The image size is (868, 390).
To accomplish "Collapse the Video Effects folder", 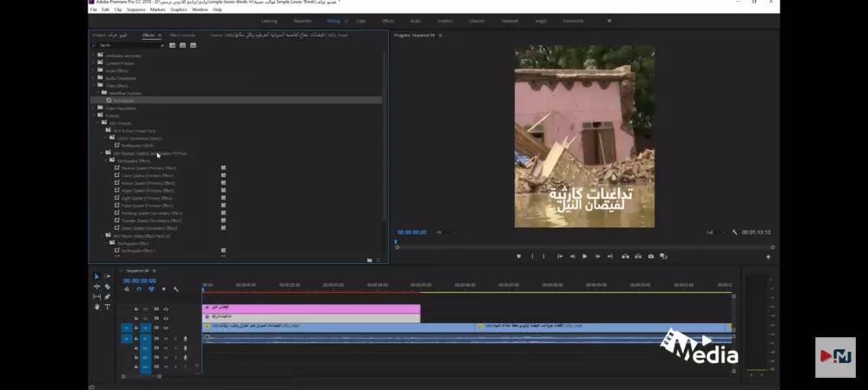I will [x=94, y=86].
